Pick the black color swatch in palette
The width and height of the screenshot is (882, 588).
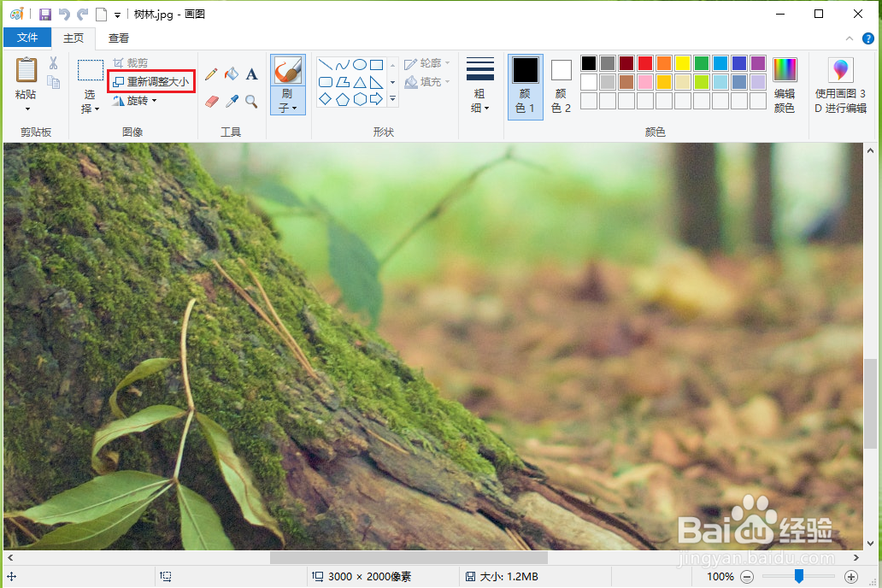click(x=588, y=63)
